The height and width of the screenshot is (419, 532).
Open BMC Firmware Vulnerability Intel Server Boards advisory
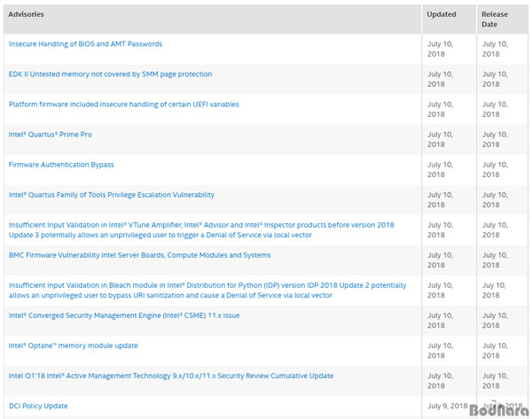point(140,255)
